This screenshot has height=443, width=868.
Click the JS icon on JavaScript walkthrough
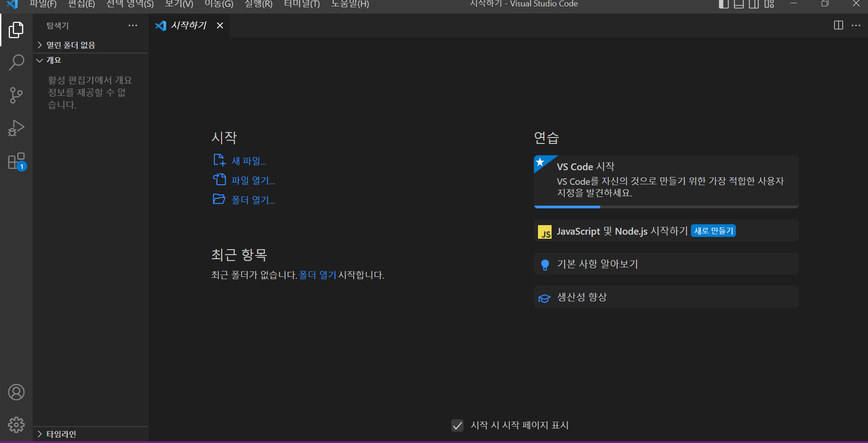(x=545, y=232)
